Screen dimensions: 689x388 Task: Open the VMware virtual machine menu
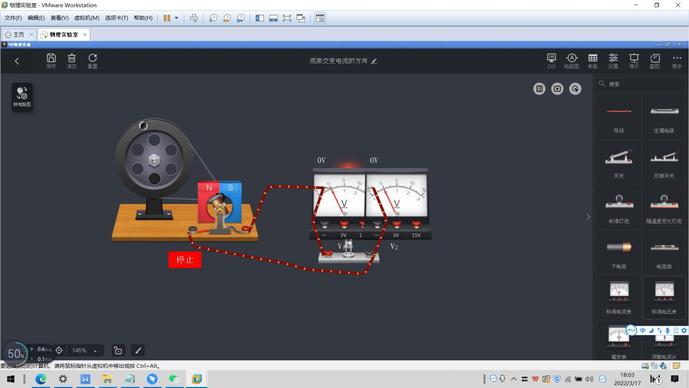pos(87,18)
